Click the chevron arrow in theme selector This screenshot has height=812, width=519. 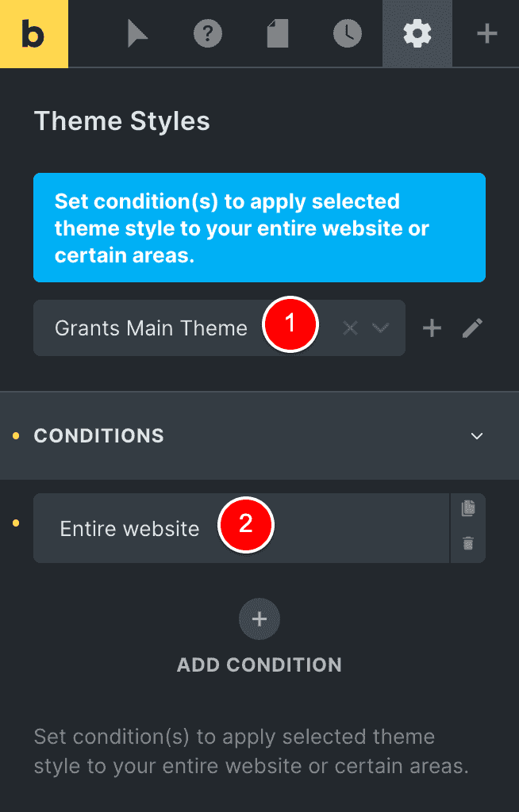click(x=381, y=327)
